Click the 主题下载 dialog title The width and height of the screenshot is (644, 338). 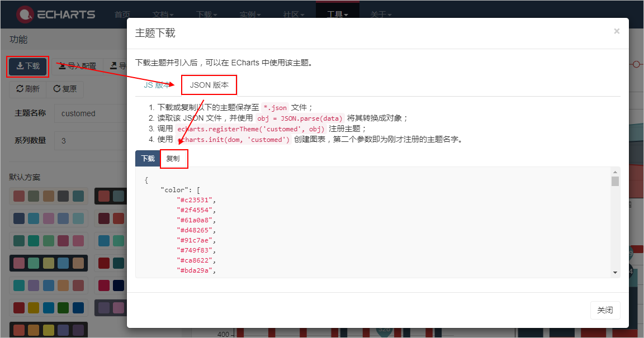[155, 34]
